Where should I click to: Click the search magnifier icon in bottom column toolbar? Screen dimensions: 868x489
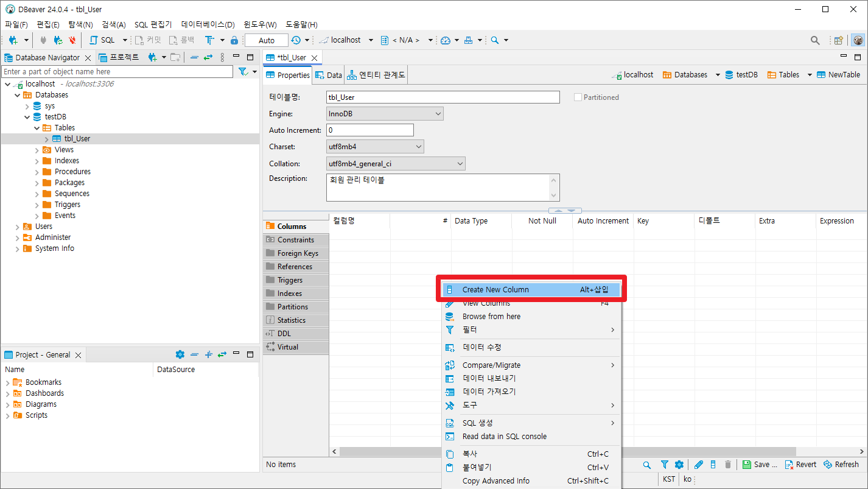coord(647,465)
